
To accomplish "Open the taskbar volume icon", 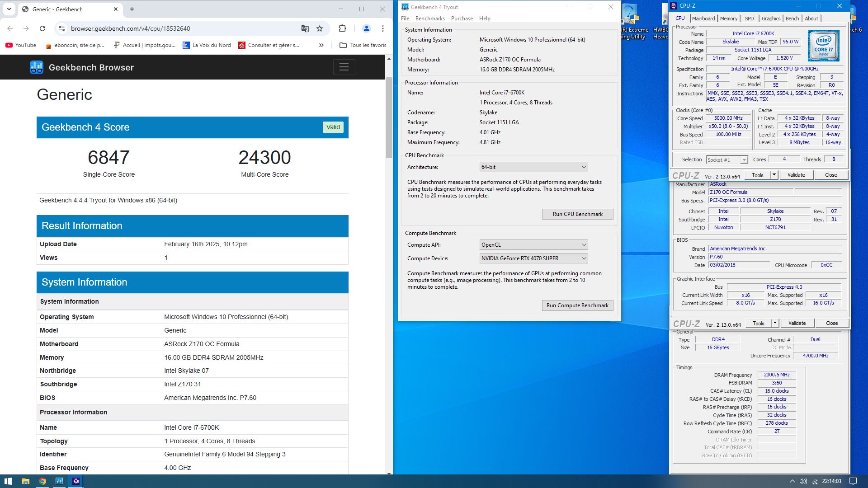I will [x=803, y=481].
